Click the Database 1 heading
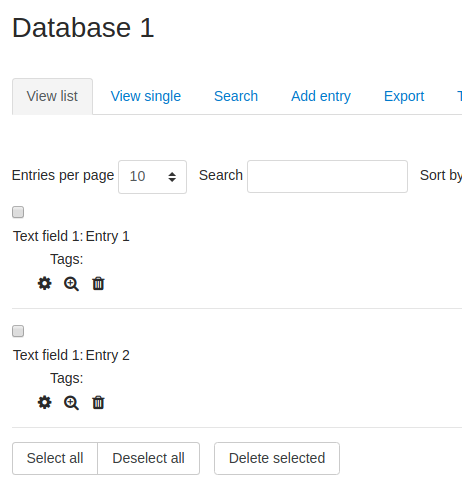Image resolution: width=462 pixels, height=492 pixels. 83,28
